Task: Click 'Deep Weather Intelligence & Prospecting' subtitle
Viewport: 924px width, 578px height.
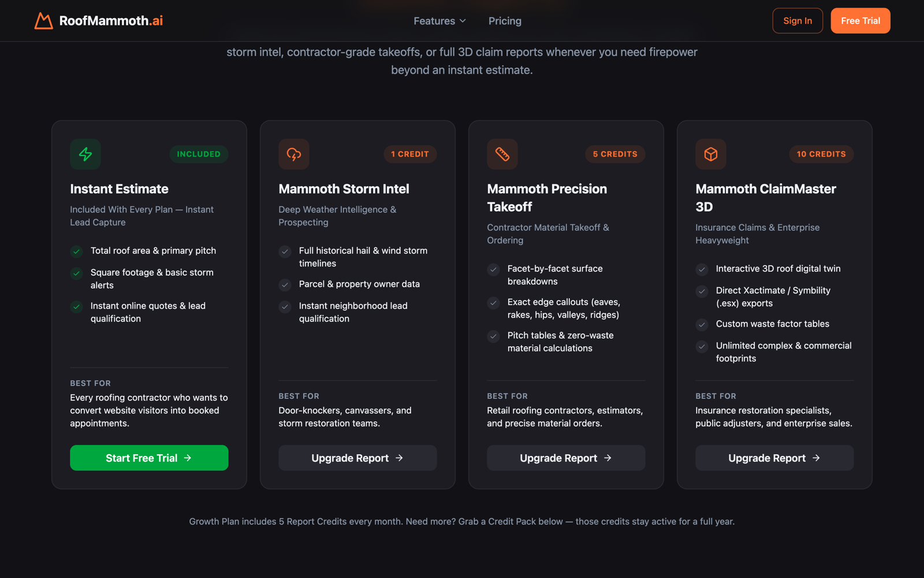Action: point(337,216)
